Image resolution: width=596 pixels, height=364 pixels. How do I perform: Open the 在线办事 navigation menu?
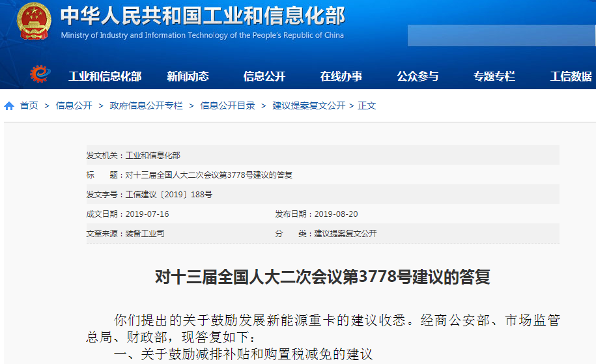pyautogui.click(x=341, y=76)
